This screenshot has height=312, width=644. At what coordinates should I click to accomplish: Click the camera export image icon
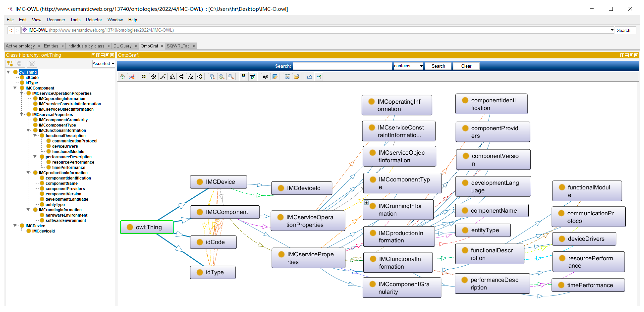coord(265,77)
